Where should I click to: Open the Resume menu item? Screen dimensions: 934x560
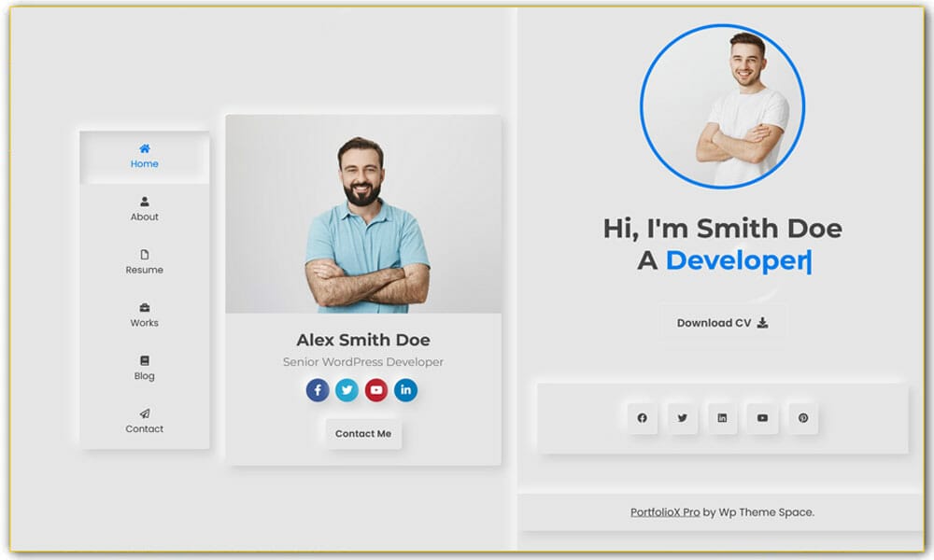pos(145,262)
